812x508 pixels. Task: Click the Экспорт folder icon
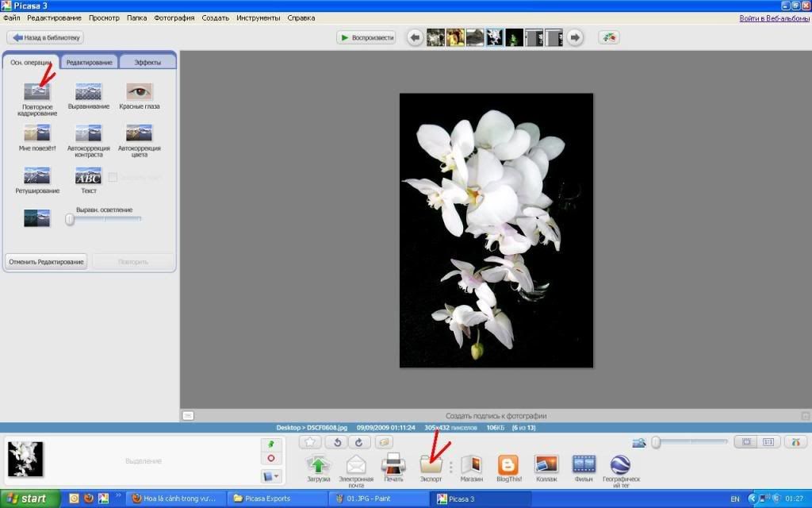[x=431, y=464]
